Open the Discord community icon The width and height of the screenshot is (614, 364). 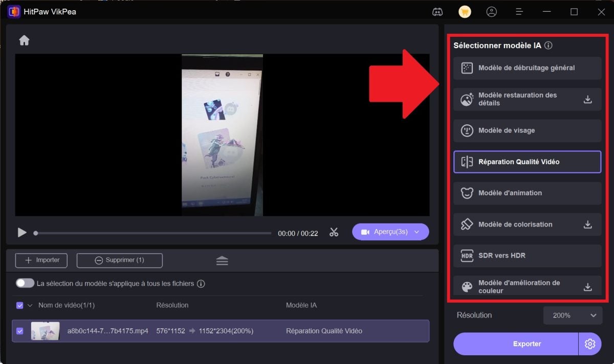click(437, 12)
